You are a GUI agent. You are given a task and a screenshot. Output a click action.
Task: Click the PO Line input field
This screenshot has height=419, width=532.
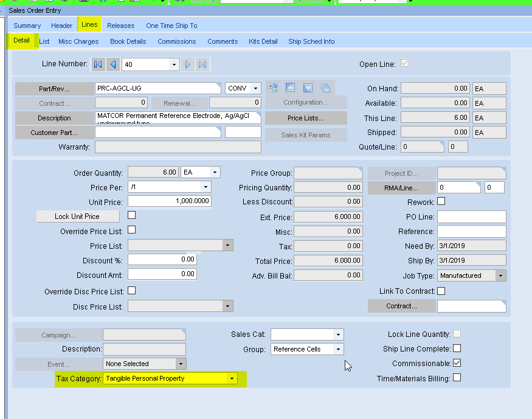tap(472, 216)
